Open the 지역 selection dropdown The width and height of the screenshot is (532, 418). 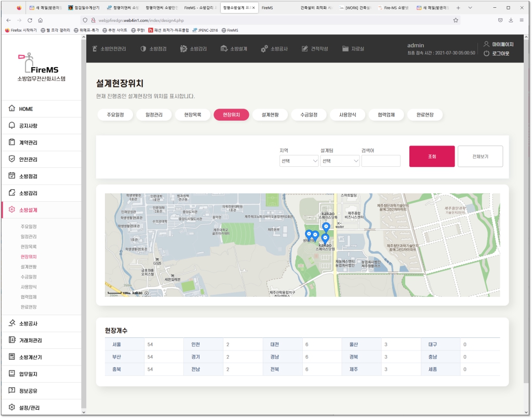[x=299, y=161]
